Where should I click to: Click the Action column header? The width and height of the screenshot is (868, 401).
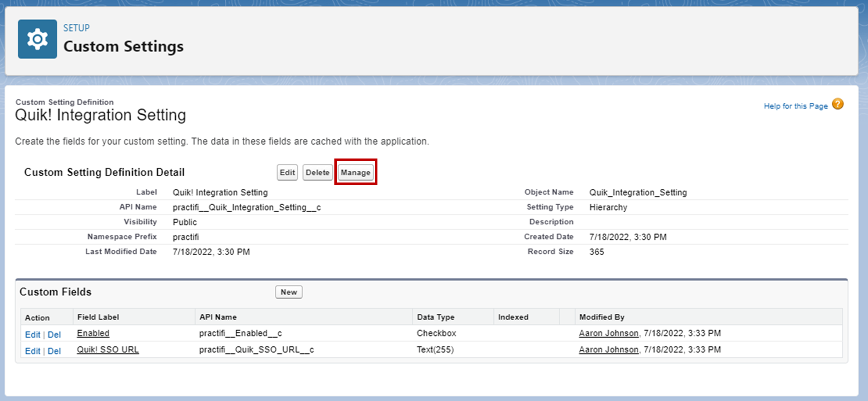37,317
